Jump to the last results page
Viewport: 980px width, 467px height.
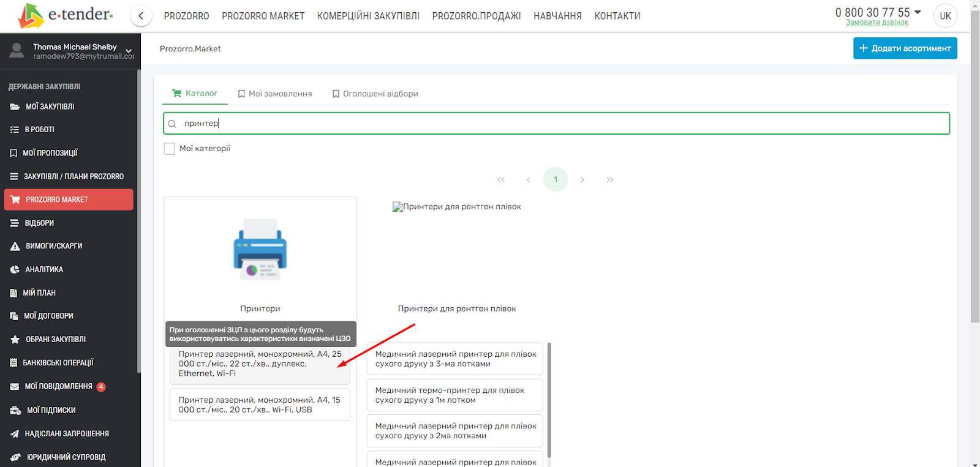coord(609,179)
